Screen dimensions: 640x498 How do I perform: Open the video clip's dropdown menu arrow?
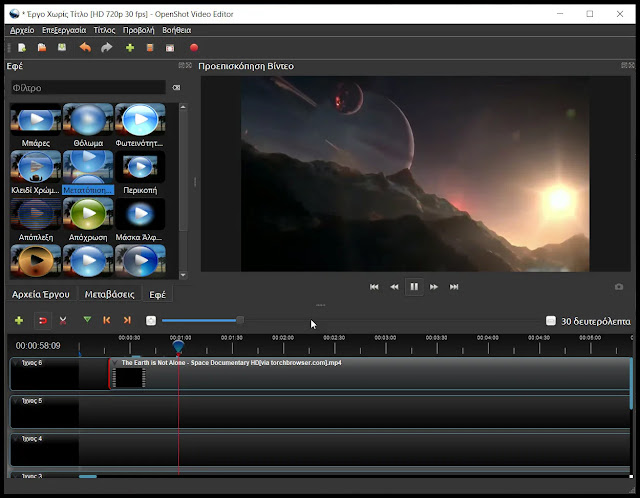point(115,363)
